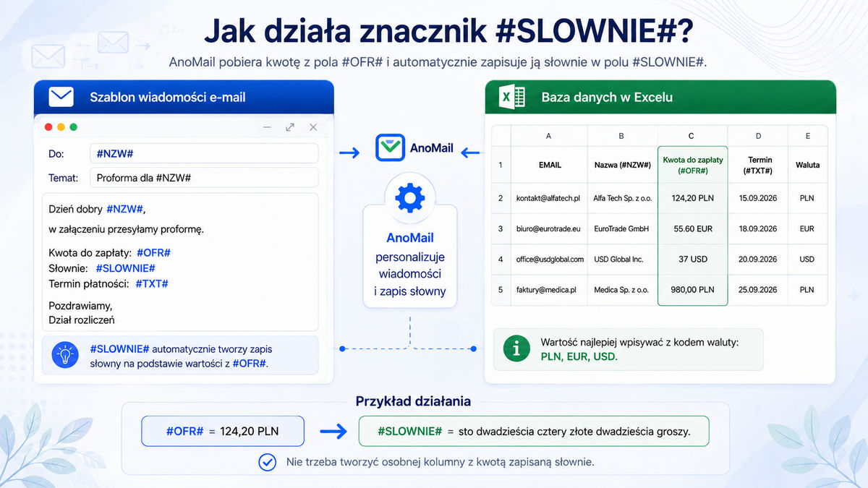868x488 pixels.
Task: Click date cell 20.09.2026
Action: (x=758, y=259)
